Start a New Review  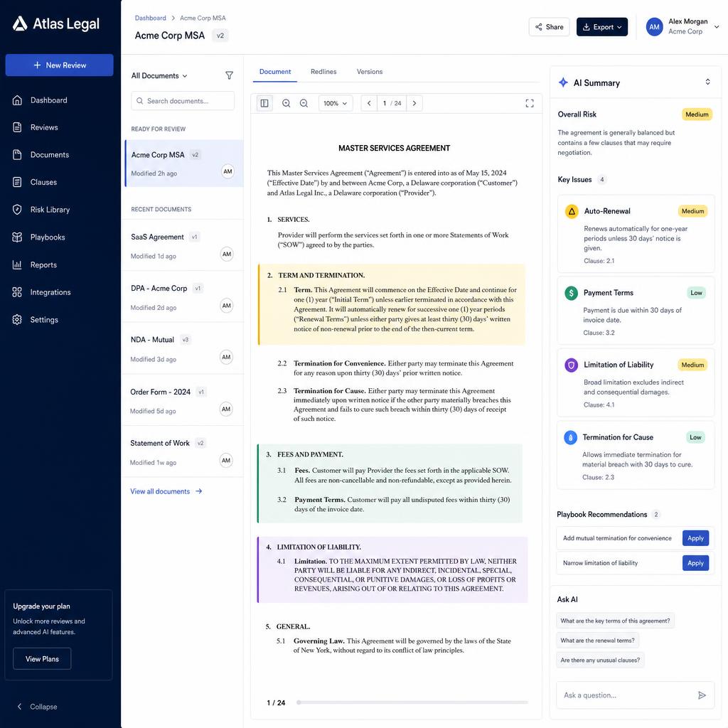(60, 65)
